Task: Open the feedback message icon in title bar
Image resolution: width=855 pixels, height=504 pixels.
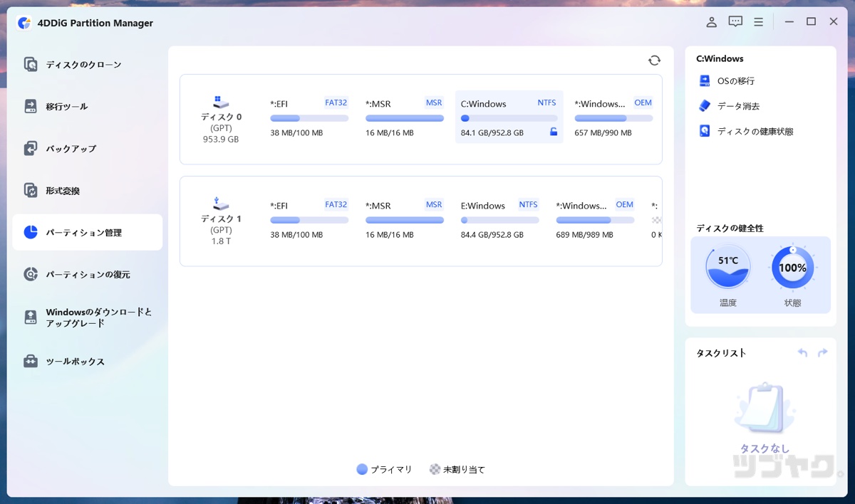Action: point(735,22)
